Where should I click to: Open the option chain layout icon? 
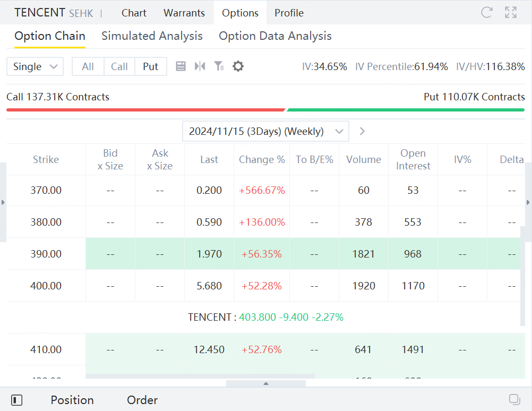point(181,66)
